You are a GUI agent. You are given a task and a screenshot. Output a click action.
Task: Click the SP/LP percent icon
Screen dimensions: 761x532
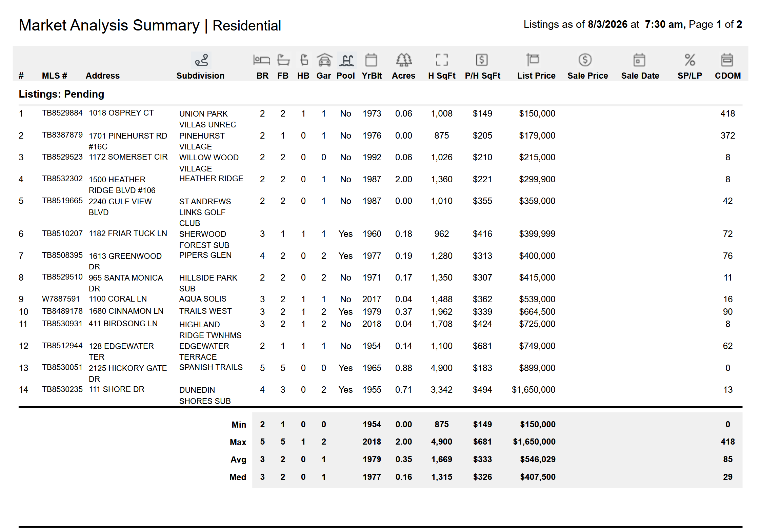pyautogui.click(x=690, y=60)
